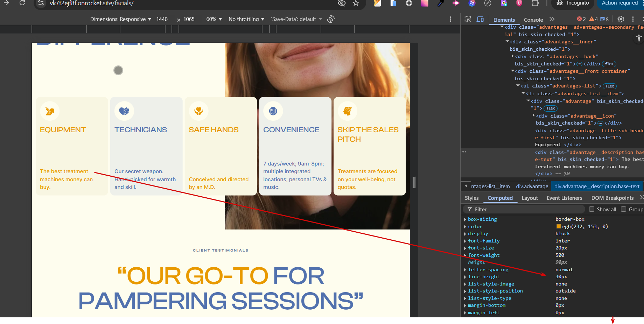Select div.advantage in the breadcrumb
This screenshot has height=324, width=644.
click(x=532, y=186)
